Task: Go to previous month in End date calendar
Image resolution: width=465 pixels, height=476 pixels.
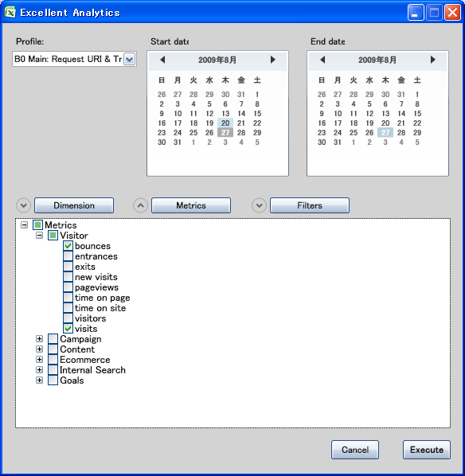Action: click(x=322, y=60)
